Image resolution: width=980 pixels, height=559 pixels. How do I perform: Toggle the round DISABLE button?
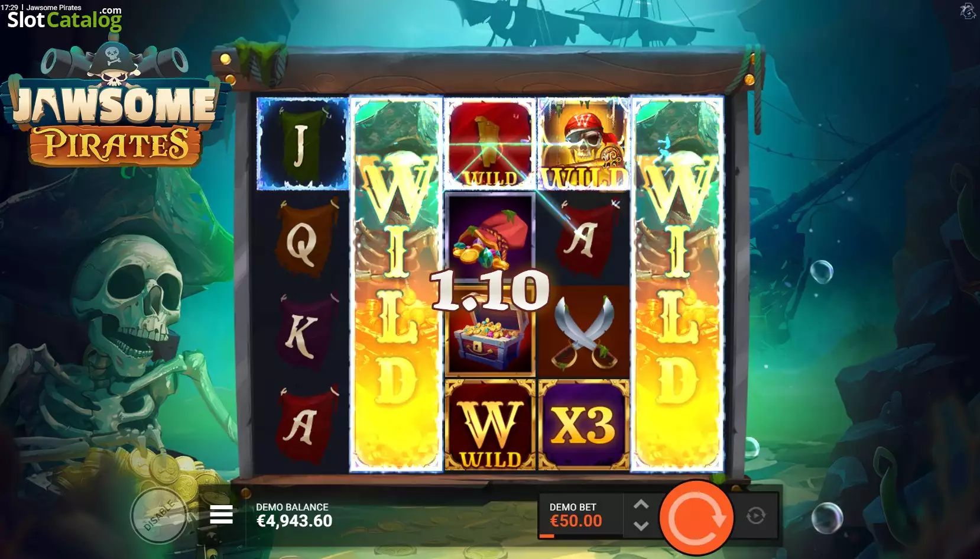coord(158,516)
